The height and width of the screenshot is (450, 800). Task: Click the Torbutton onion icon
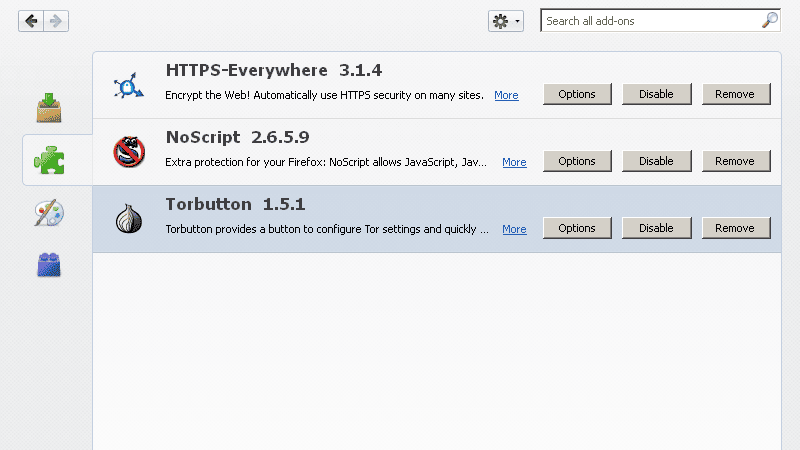129,219
